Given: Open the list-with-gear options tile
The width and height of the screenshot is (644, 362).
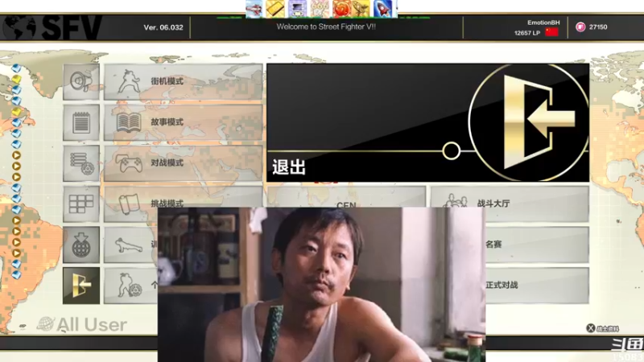Looking at the screenshot, I should [x=81, y=163].
